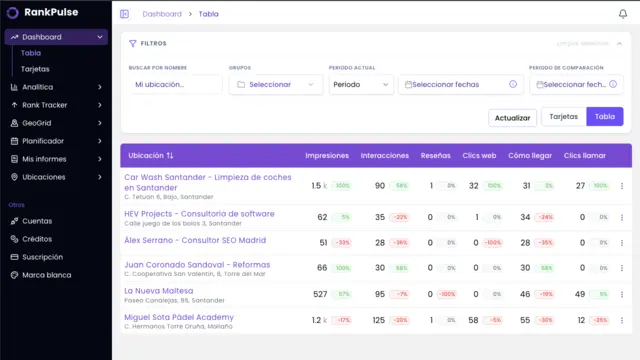The image size is (640, 360).
Task: Open Álex Serrano Consultor SEO Madrid link
Action: [195, 240]
